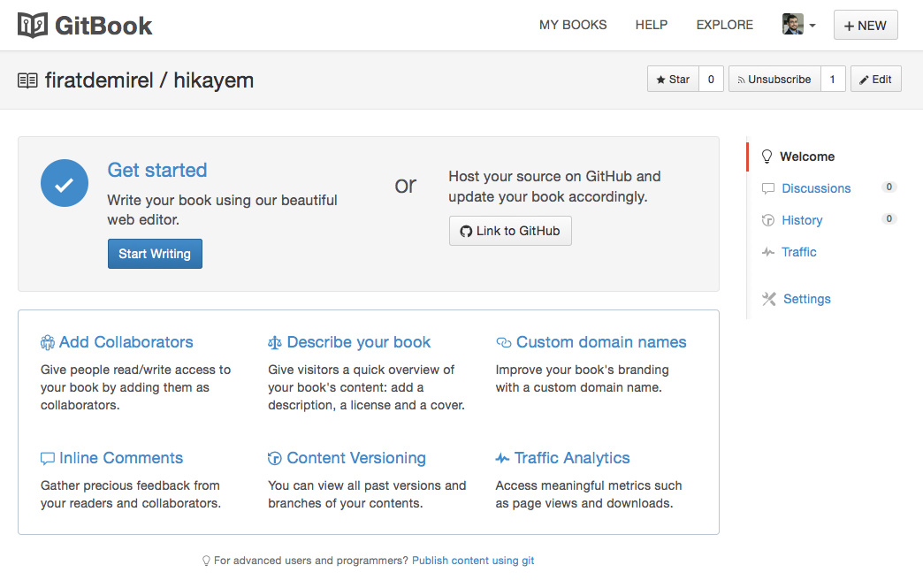Click the lightbulb icon next to Welcome
This screenshot has height=588, width=923.
pyautogui.click(x=767, y=156)
